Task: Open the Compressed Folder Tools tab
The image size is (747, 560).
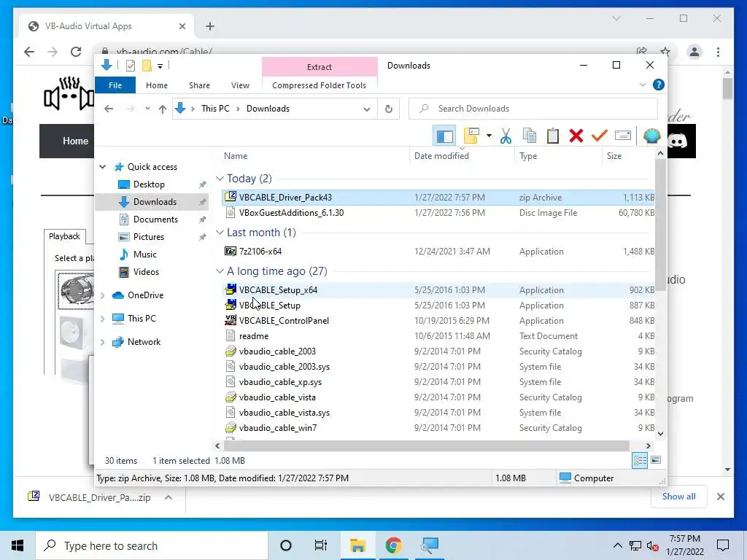Action: point(320,85)
